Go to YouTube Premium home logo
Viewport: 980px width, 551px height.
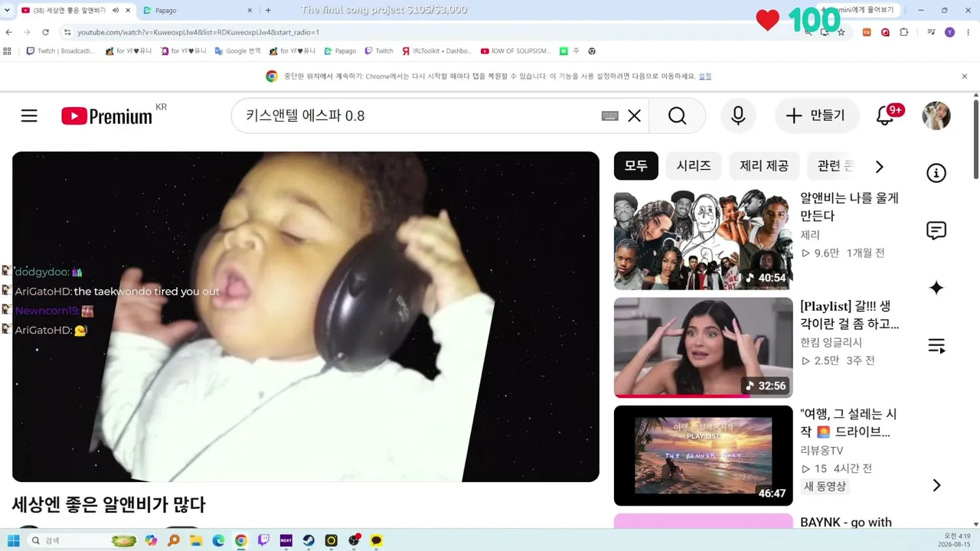106,116
